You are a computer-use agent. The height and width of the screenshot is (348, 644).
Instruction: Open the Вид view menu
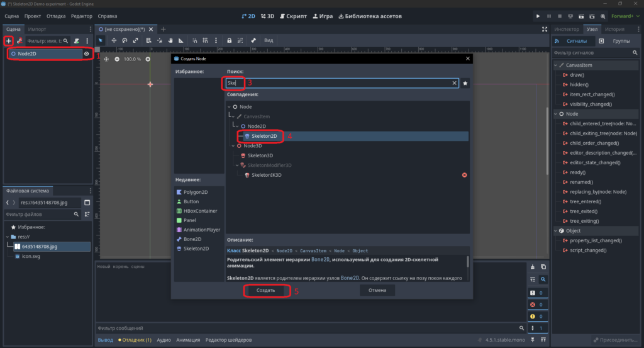(269, 40)
